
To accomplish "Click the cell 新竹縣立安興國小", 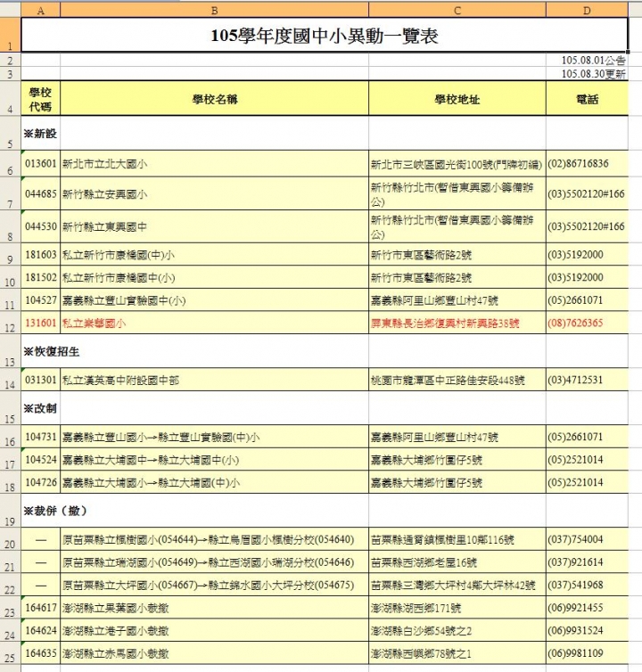I will [x=214, y=193].
